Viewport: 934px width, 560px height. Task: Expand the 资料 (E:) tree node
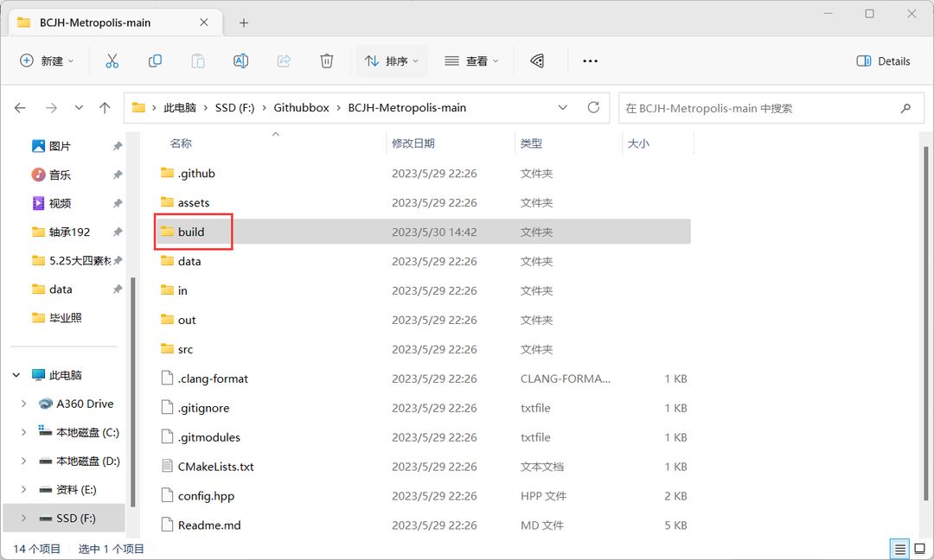(x=23, y=489)
